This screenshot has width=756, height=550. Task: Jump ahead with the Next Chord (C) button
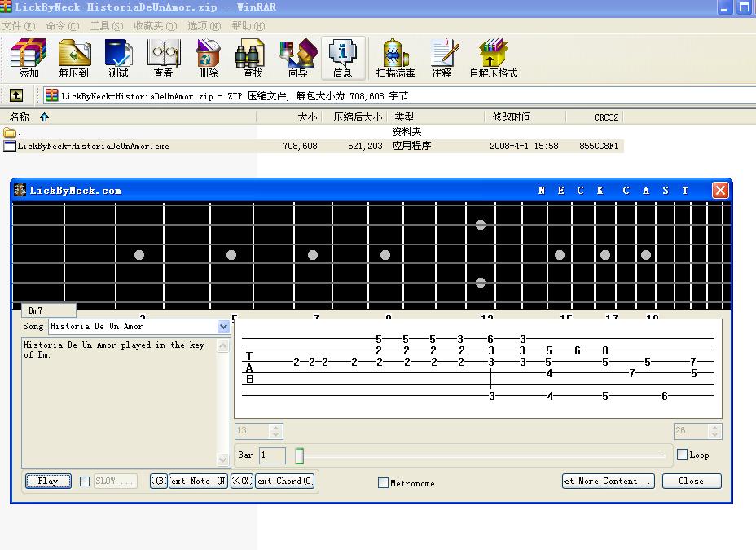click(284, 481)
